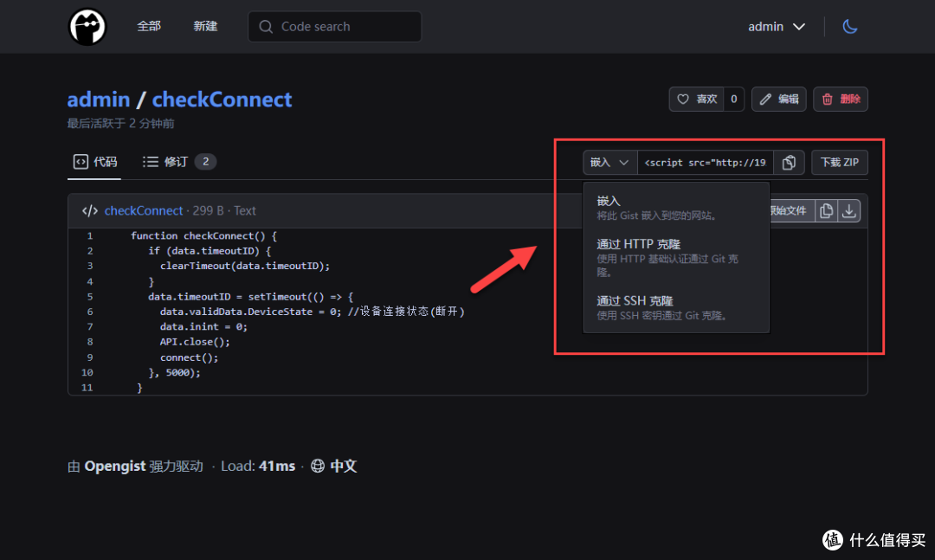
Task: Edit the gist with the 编辑 button
Action: (779, 99)
